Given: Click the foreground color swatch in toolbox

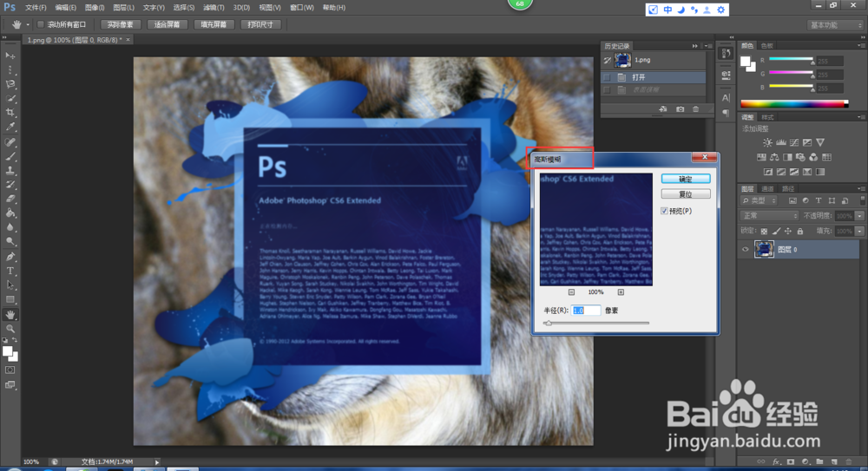Looking at the screenshot, I should click(x=8, y=351).
